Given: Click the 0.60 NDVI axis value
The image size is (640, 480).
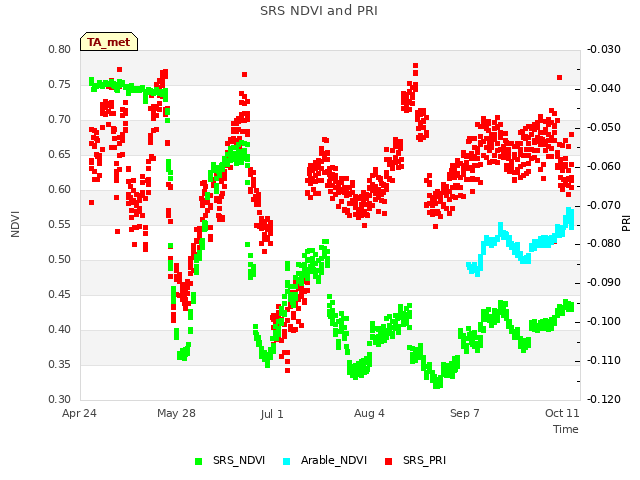Looking at the screenshot, I should (60, 189).
